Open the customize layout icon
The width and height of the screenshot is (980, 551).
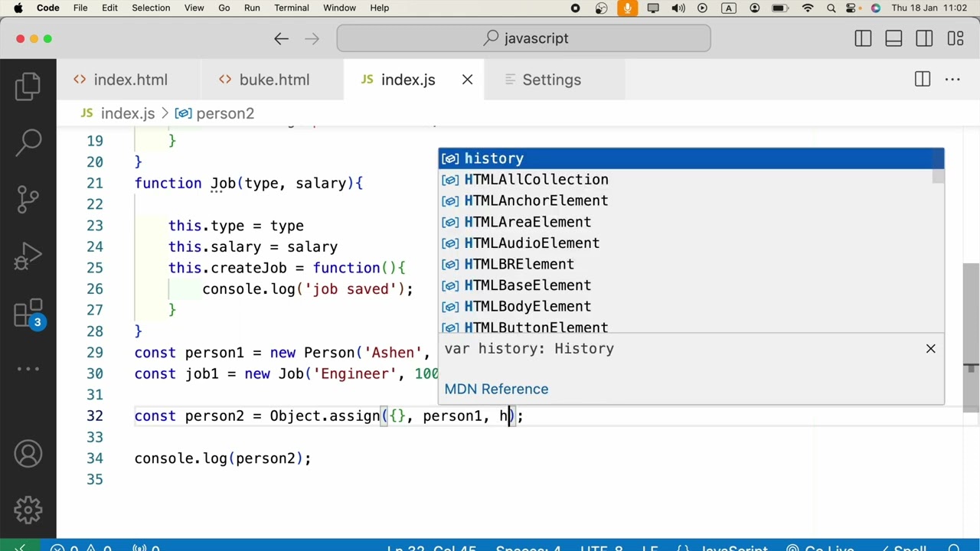[955, 39]
